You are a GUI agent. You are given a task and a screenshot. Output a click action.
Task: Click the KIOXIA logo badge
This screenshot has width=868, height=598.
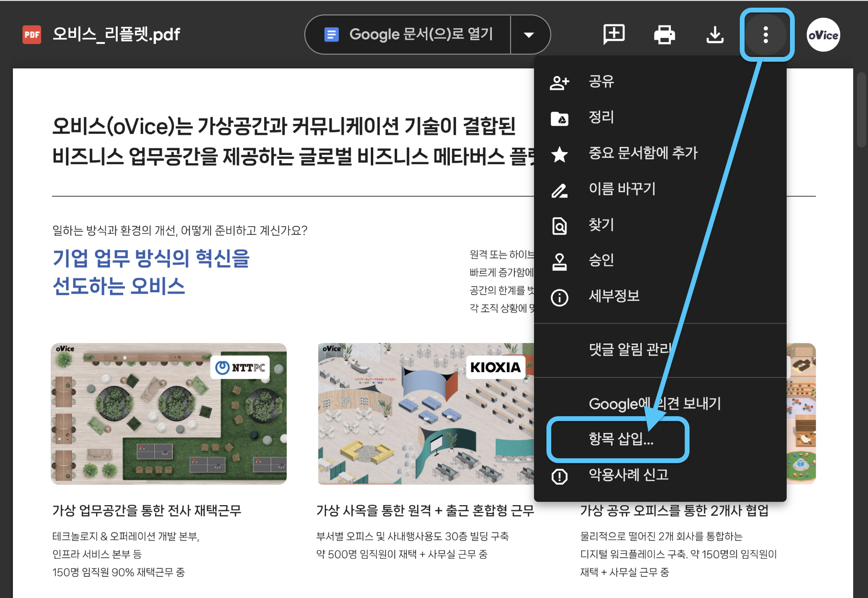[x=495, y=367]
